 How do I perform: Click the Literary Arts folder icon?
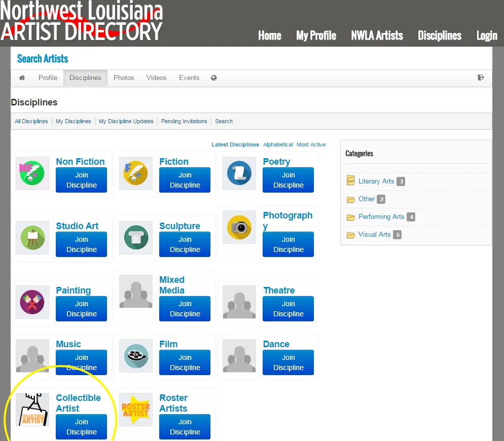pyautogui.click(x=351, y=180)
